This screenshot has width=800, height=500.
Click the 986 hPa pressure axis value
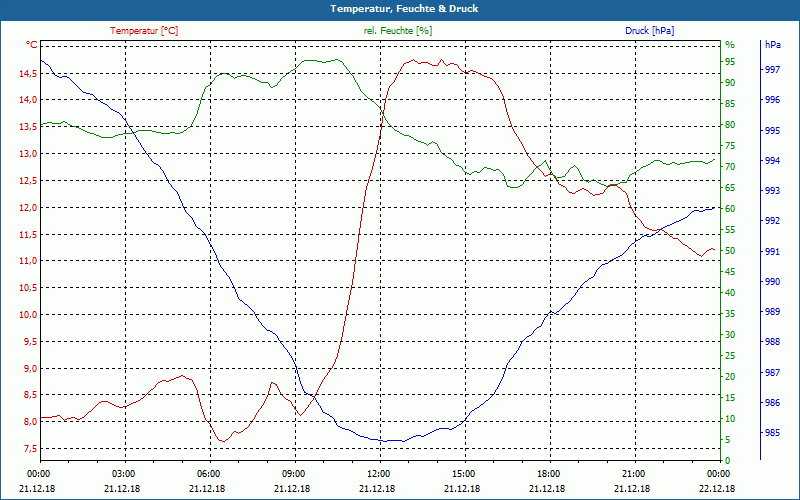(772, 403)
